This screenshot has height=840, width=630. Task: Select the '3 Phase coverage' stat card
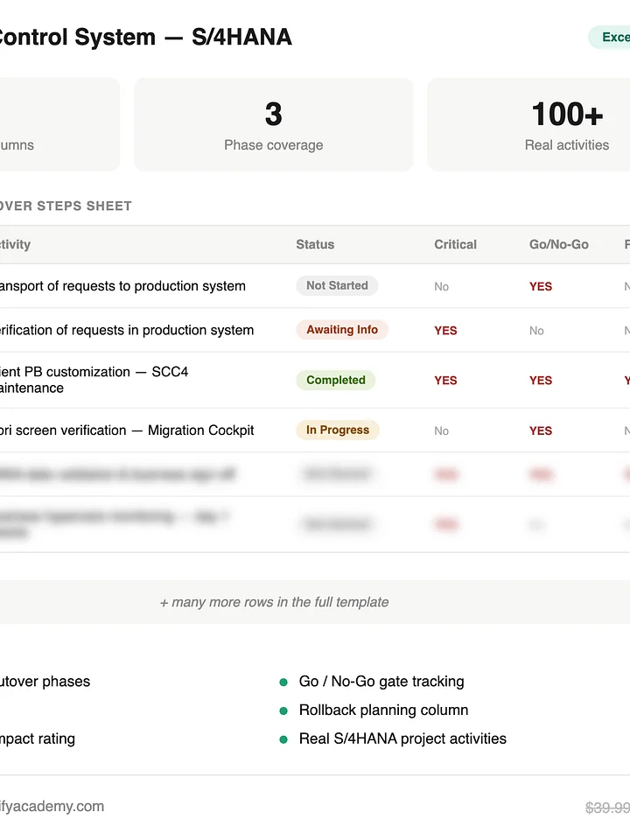coord(273,124)
